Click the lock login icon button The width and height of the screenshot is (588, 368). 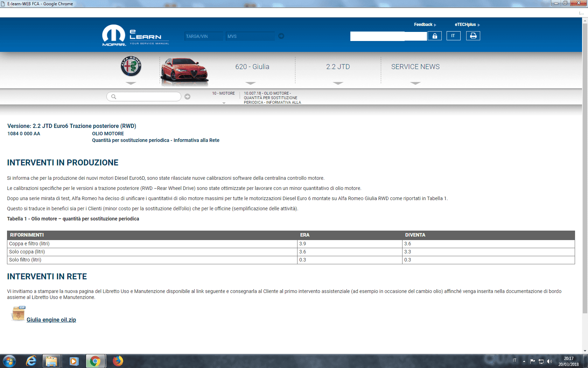coord(435,36)
